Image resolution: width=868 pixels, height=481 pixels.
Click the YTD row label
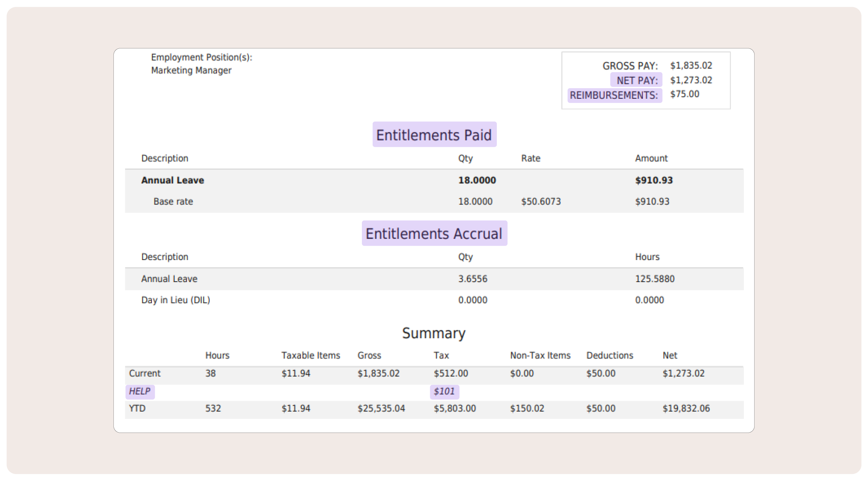pyautogui.click(x=137, y=409)
